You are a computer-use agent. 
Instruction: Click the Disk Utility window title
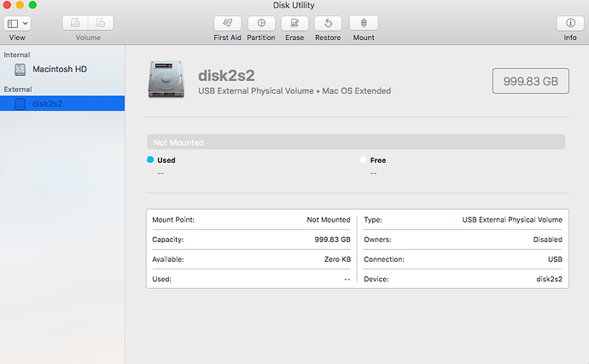[294, 5]
